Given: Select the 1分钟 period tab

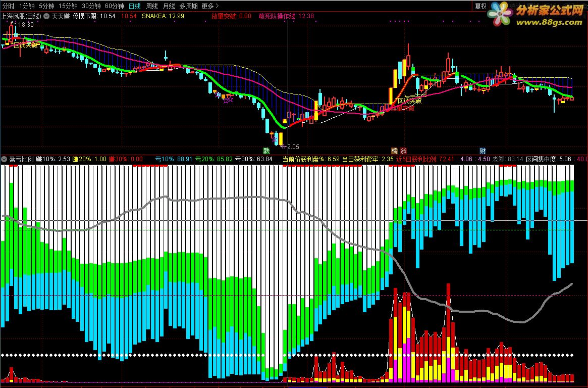Looking at the screenshot, I should pyautogui.click(x=27, y=6).
